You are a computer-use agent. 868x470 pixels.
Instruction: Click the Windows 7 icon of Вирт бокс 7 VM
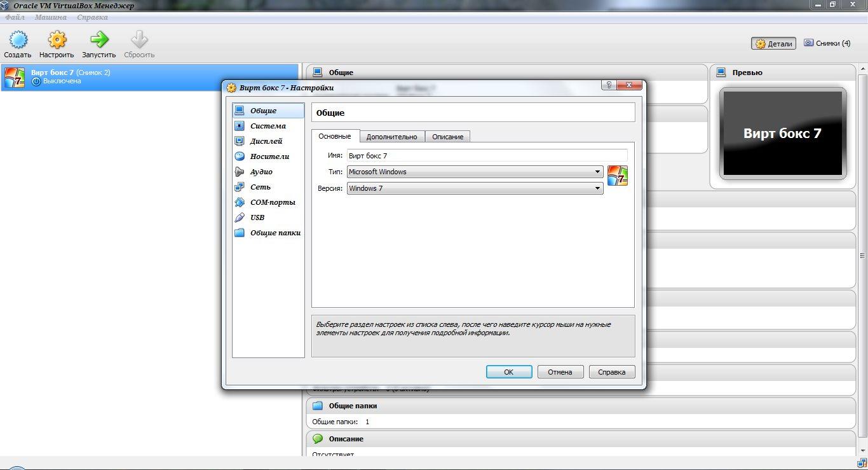click(15, 77)
